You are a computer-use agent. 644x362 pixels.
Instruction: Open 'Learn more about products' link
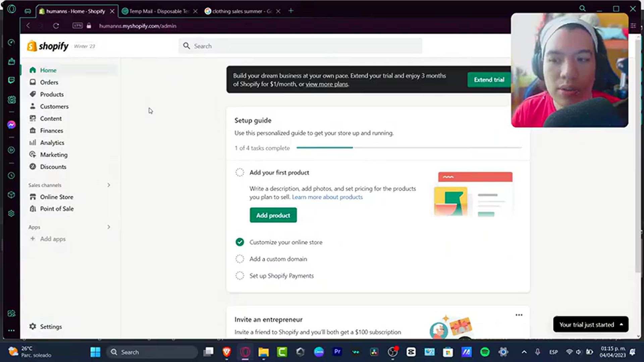(x=327, y=197)
